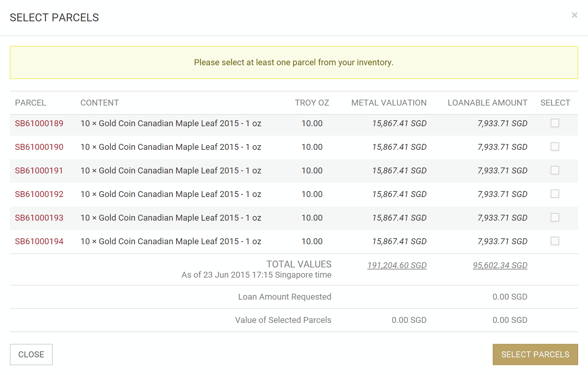Click the LOANABLE AMOUNT column header

[487, 103]
